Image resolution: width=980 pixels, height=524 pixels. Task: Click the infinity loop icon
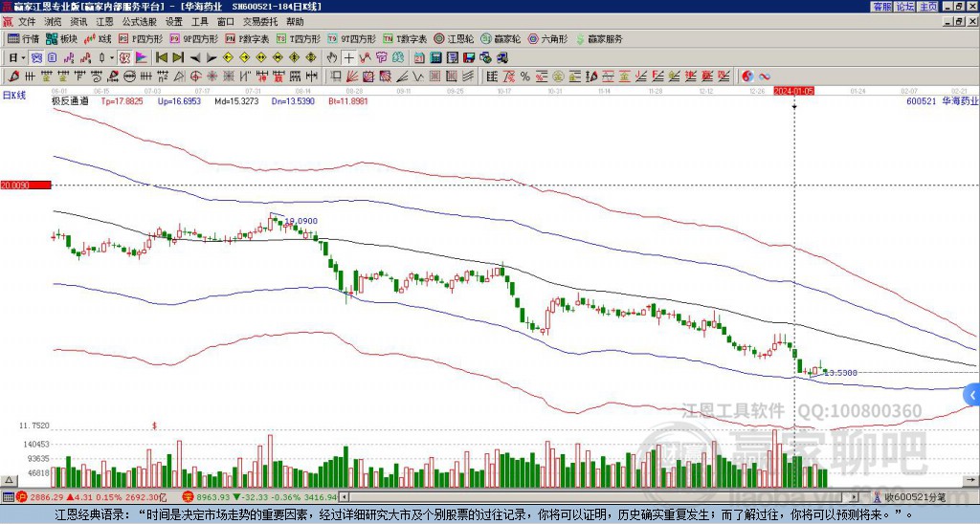pos(765,76)
